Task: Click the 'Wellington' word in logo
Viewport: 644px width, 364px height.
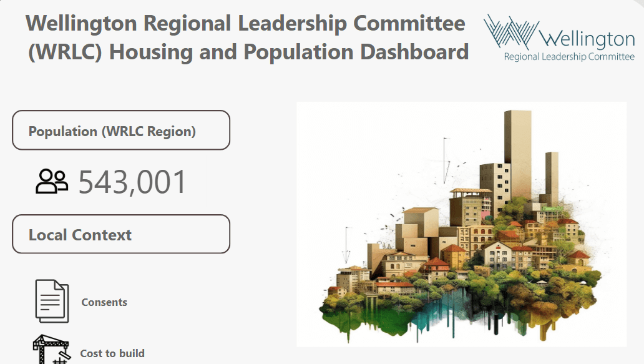Action: (x=587, y=39)
